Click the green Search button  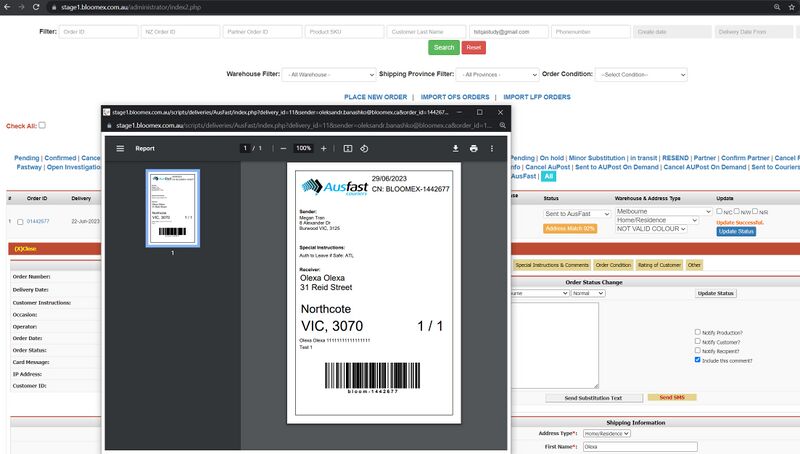[x=444, y=47]
